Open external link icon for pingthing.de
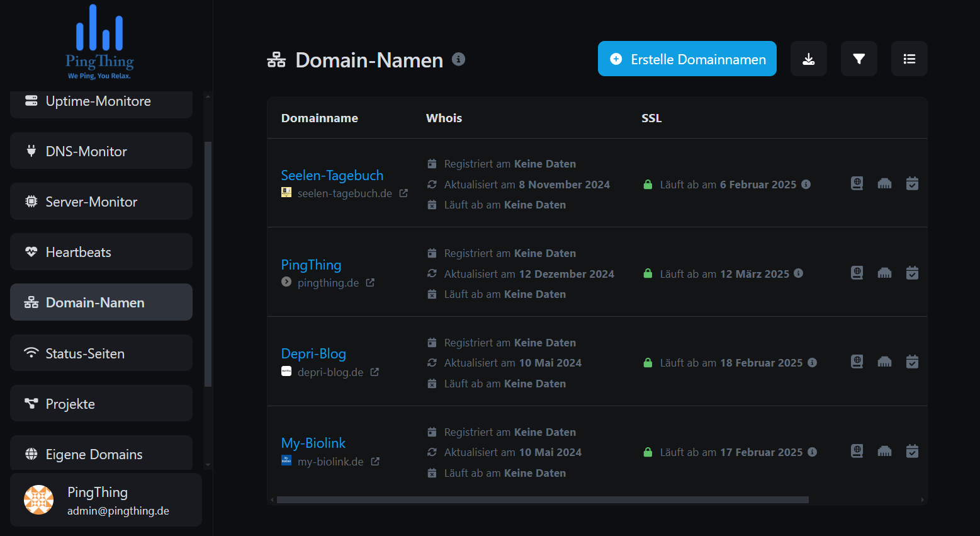This screenshot has width=980, height=536. [x=370, y=283]
